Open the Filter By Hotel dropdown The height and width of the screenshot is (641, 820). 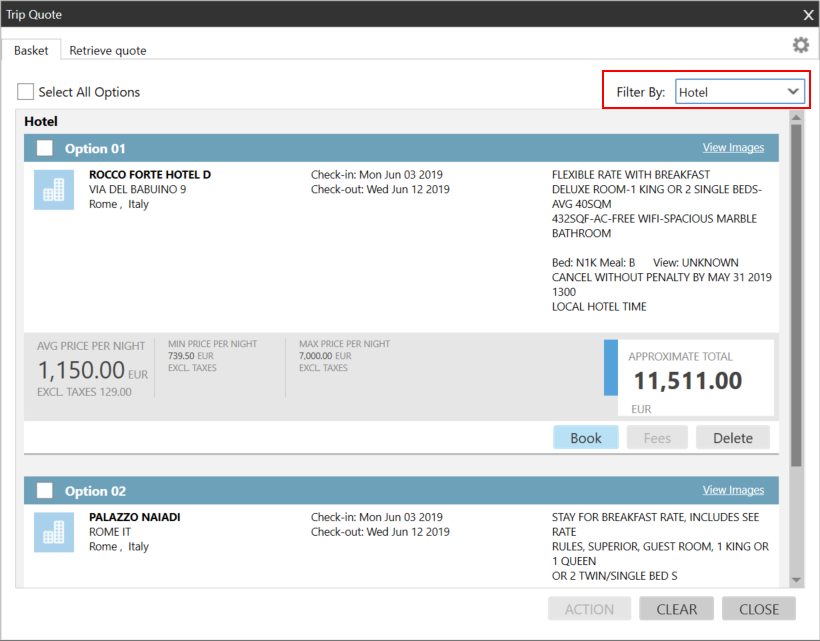pos(740,92)
